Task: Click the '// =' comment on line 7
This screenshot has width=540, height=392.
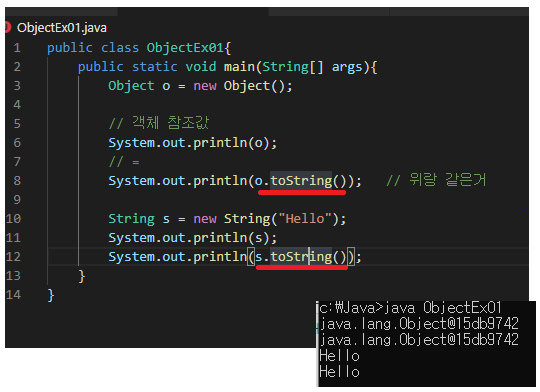Action: (124, 162)
